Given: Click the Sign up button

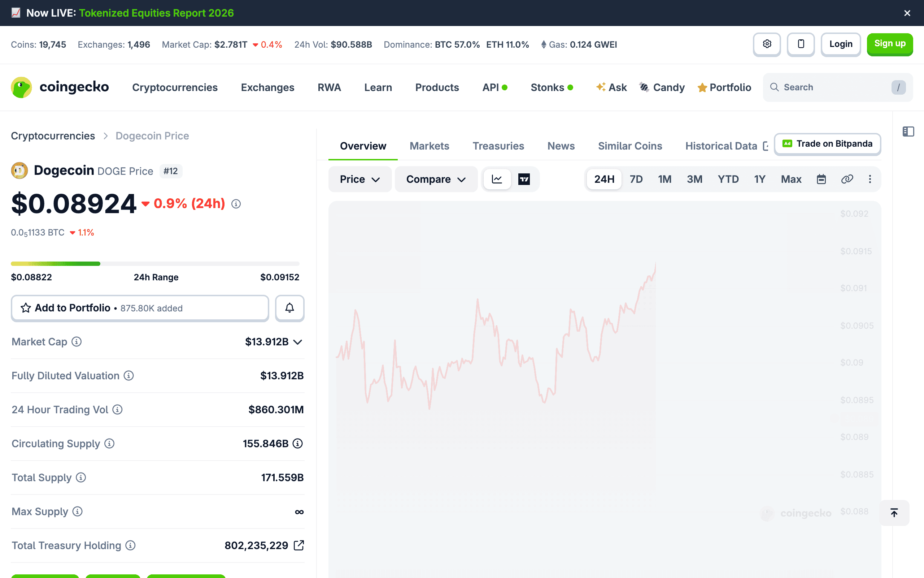Looking at the screenshot, I should pos(890,44).
